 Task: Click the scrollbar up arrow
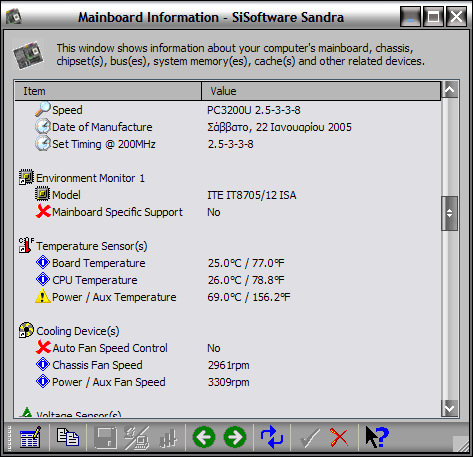pyautogui.click(x=450, y=89)
